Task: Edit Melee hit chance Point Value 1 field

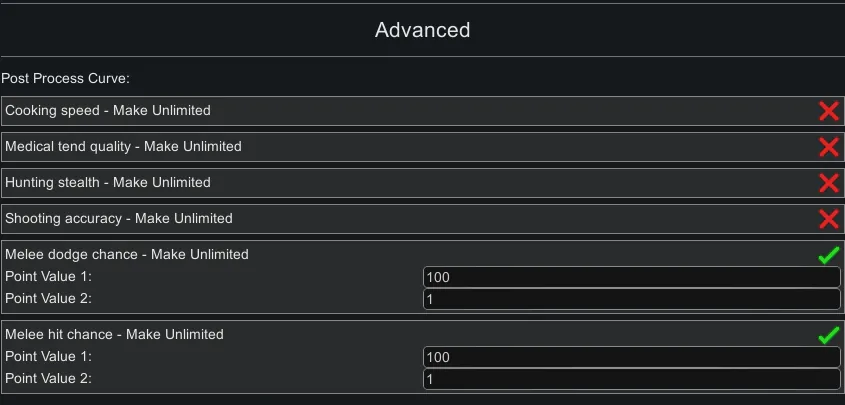Action: click(631, 357)
